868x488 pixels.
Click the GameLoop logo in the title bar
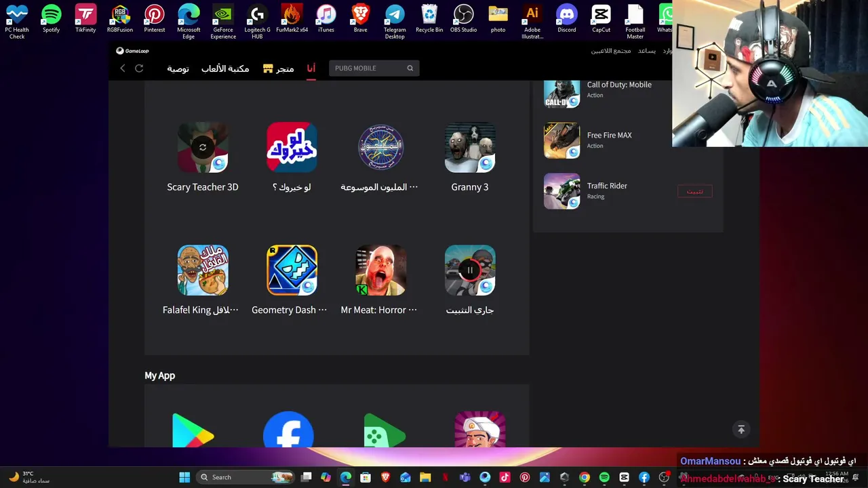coord(132,51)
